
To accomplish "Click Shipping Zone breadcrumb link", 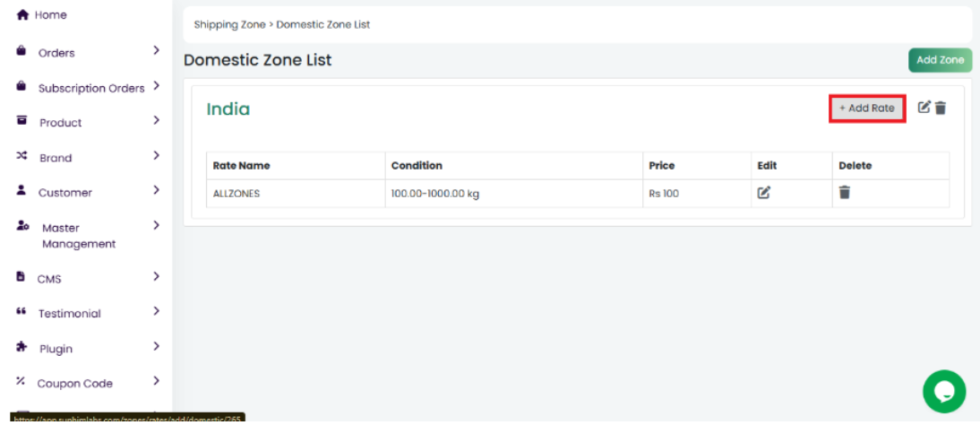I will tap(229, 25).
